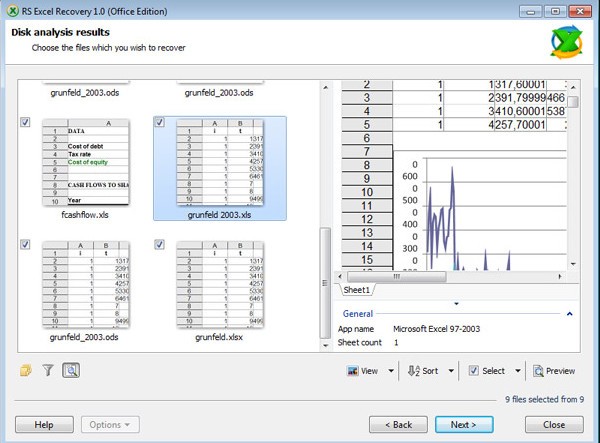This screenshot has width=600, height=443.
Task: Click row header 10 in preview
Action: point(367,192)
